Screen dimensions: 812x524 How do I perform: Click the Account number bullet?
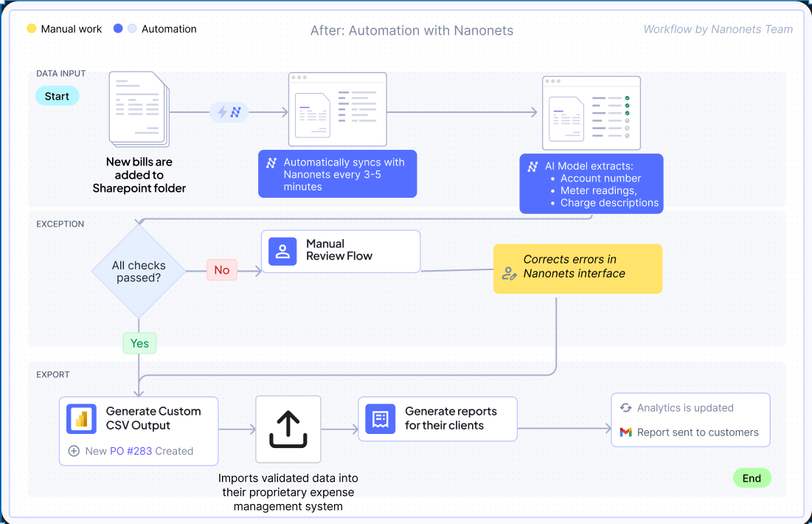pos(600,179)
